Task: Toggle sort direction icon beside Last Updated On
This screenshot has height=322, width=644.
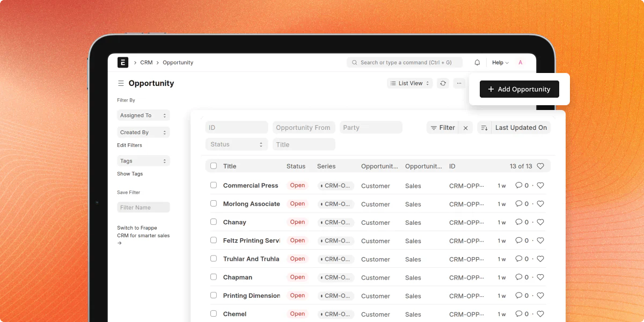Action: [x=484, y=128]
